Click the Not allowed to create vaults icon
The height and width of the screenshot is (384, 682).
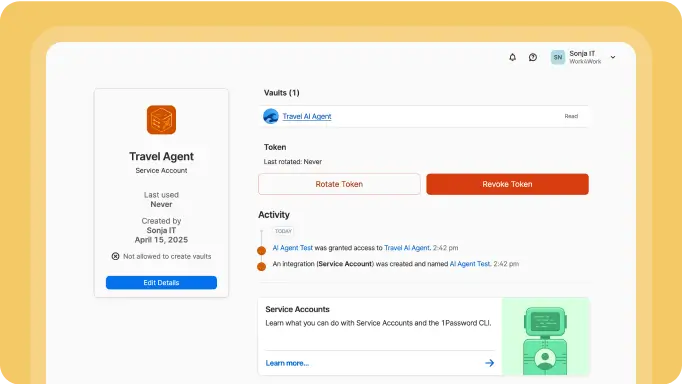(x=115, y=257)
